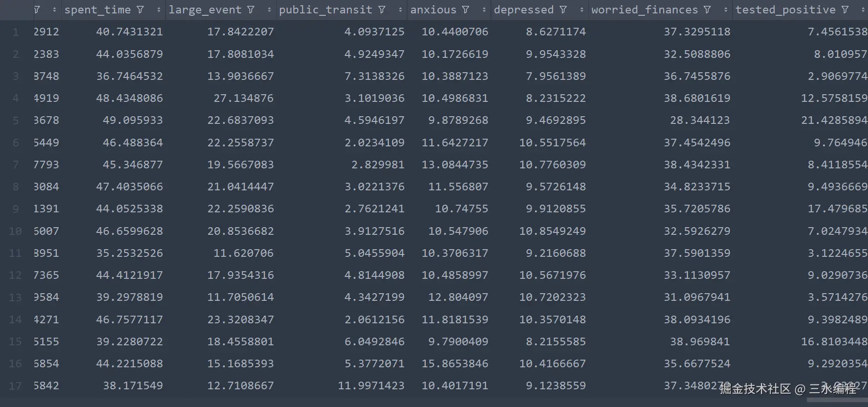Viewport: 868px width, 407px height.
Task: Click cell value 11.9971423
Action: click(x=371, y=385)
